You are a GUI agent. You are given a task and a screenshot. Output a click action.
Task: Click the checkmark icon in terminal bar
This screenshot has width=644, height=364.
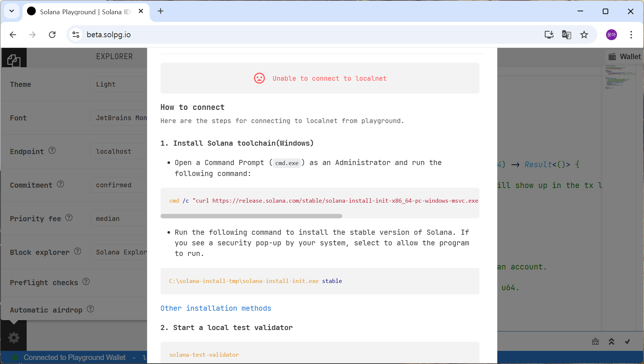pyautogui.click(x=627, y=341)
